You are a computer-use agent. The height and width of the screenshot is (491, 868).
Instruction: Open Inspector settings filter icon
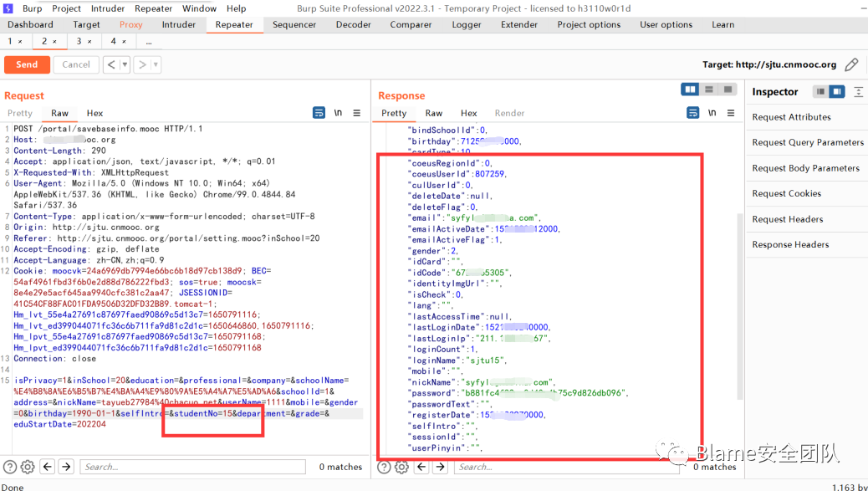click(859, 92)
